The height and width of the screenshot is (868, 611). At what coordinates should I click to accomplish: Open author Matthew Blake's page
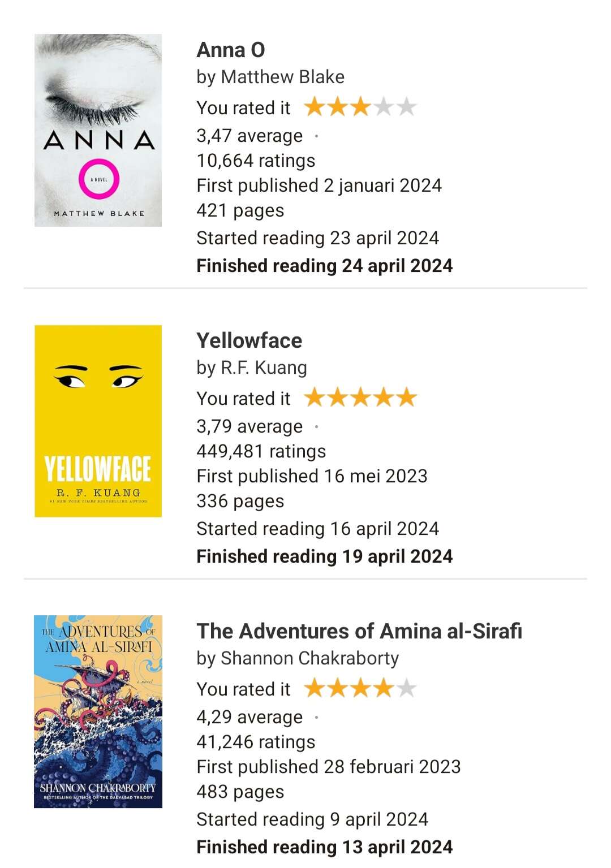283,77
